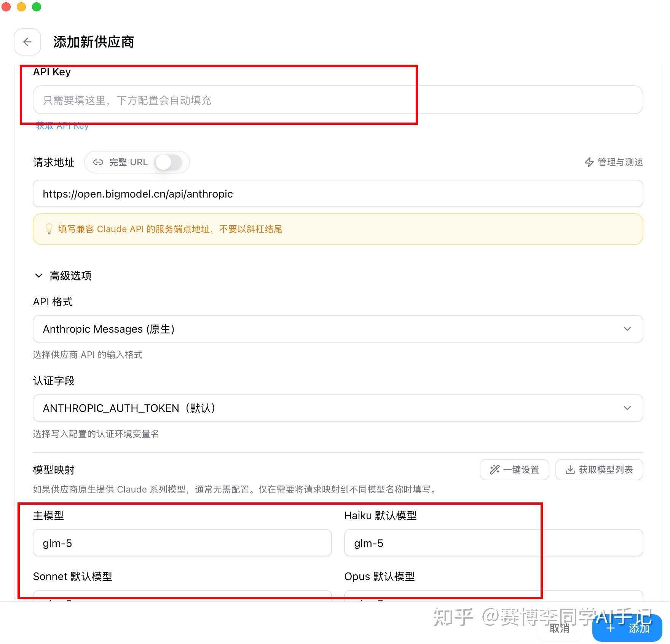This screenshot has width=670, height=644.
Task: Edit the request URL bigmodel.cn field
Action: pos(338,194)
